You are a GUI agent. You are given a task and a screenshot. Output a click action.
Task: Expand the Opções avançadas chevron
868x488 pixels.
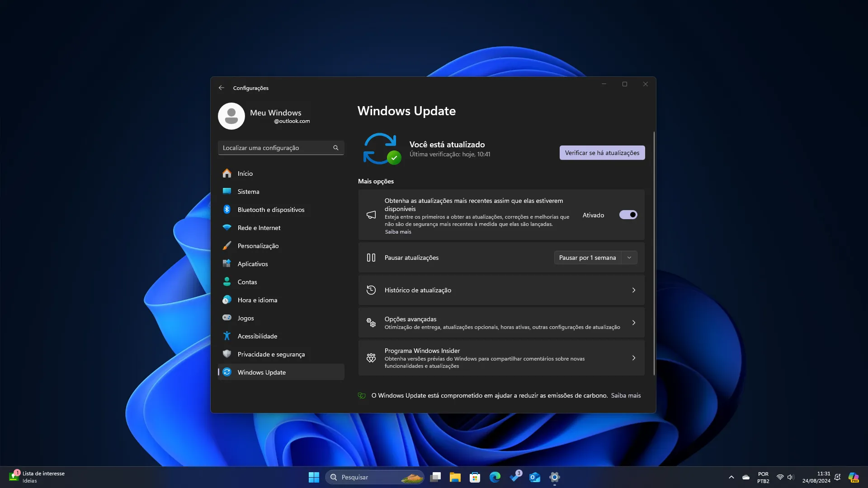634,322
